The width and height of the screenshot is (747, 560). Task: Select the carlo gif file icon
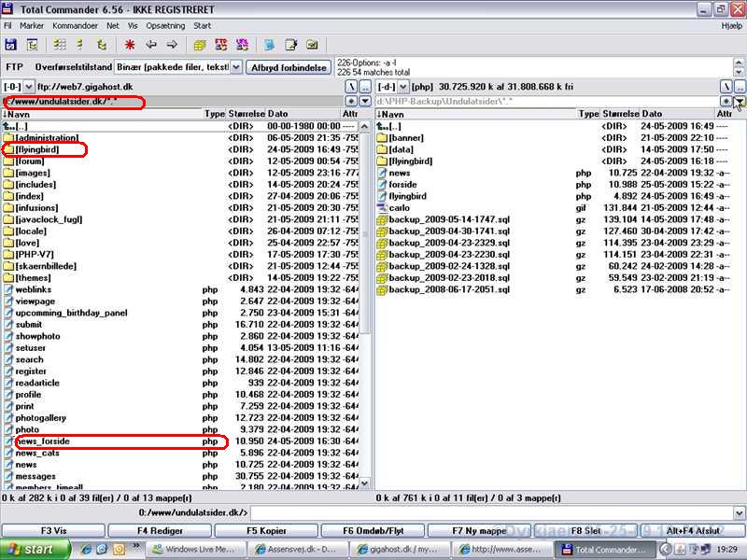coord(382,208)
